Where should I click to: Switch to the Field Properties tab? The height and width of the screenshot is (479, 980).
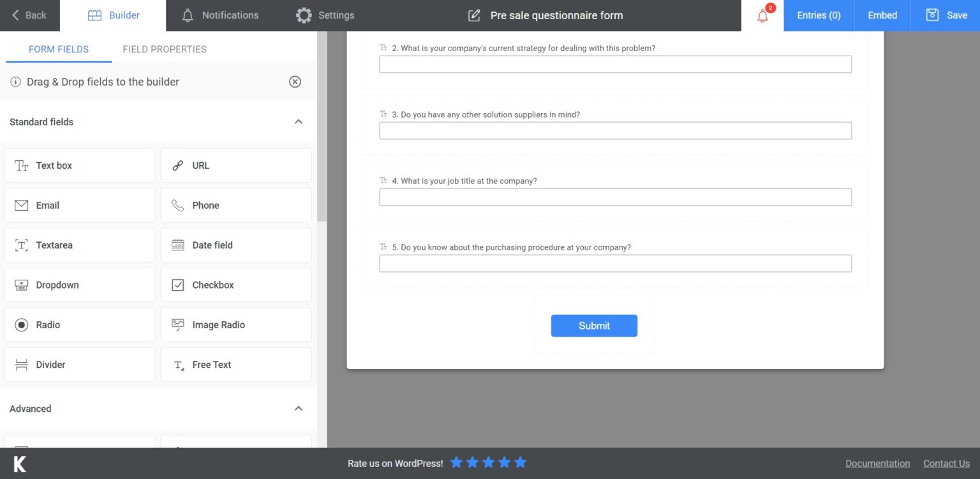point(164,49)
